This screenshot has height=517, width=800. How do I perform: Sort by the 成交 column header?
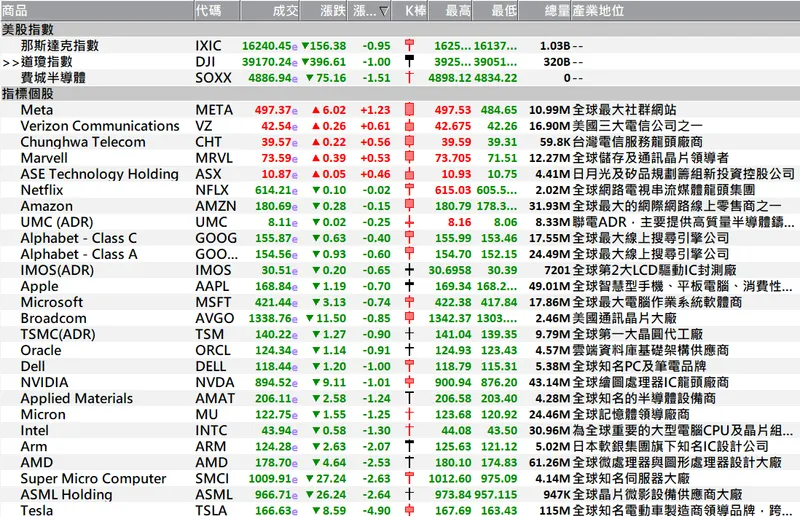pos(270,11)
